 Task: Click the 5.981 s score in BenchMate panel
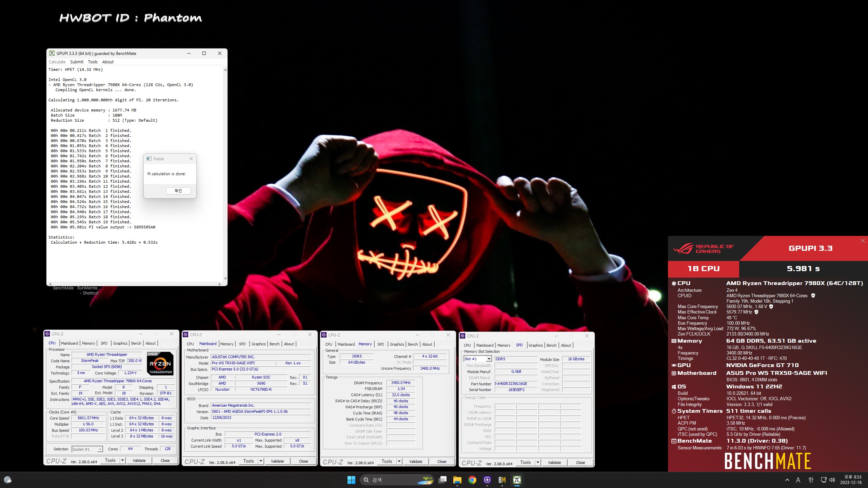[x=803, y=269]
